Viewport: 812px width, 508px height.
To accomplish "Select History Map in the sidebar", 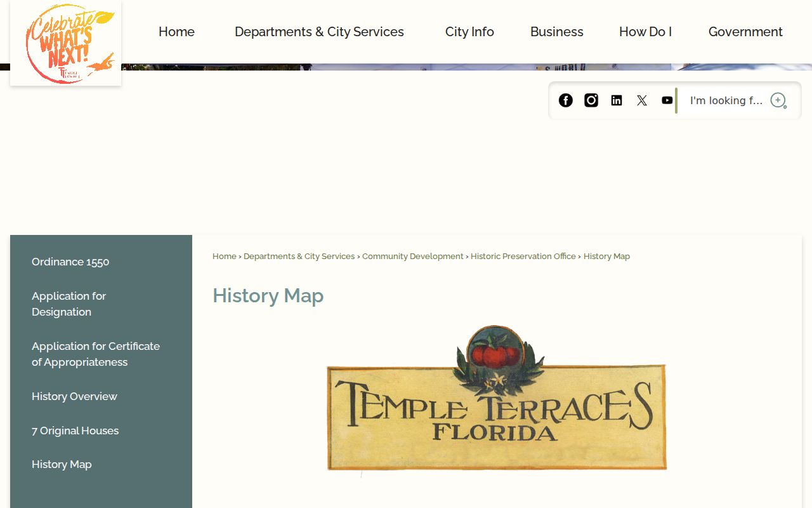I will coord(62,464).
